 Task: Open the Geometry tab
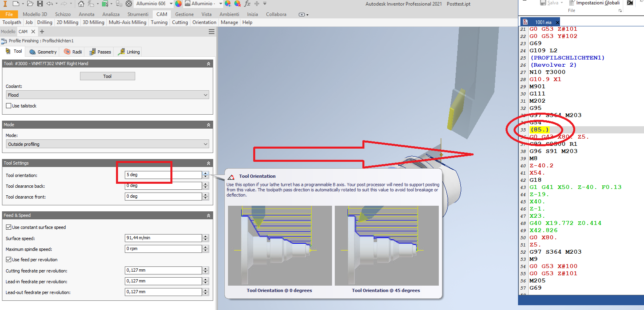point(43,52)
